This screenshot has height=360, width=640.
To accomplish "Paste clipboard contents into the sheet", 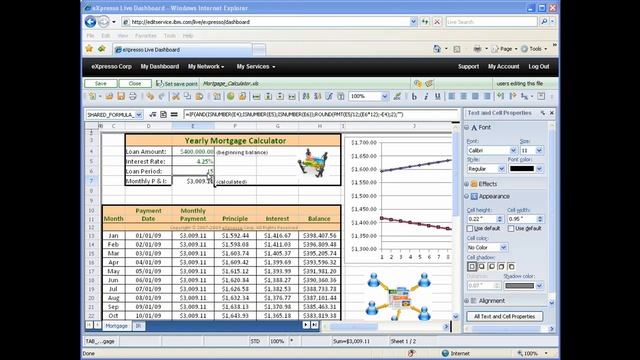I will tap(200, 96).
